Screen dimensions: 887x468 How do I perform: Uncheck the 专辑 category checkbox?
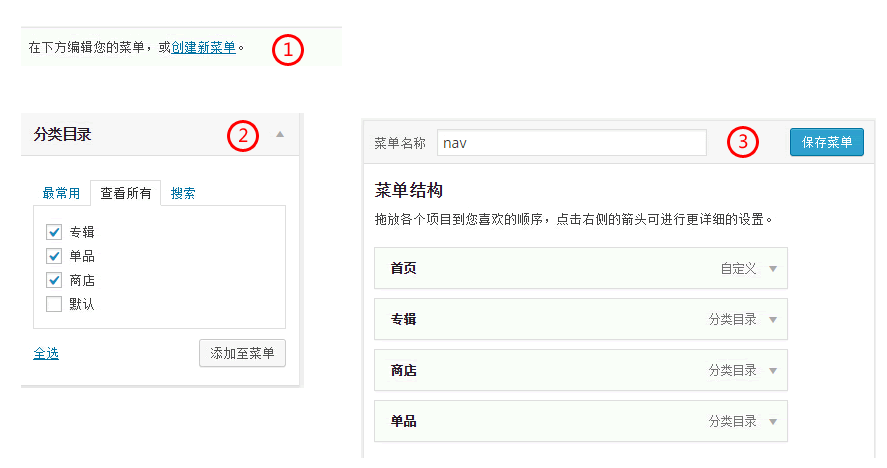(54, 232)
